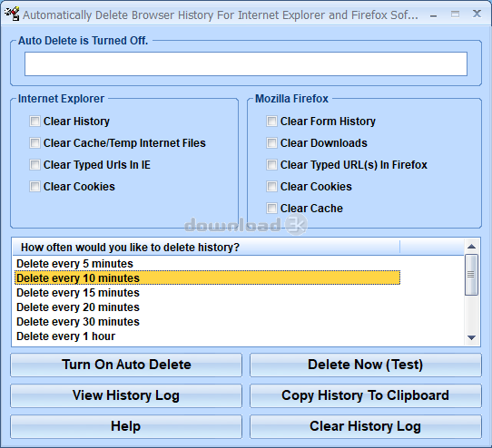Enable Firefox Clear Cache checkbox
Screen dimensions: 492x448
pyautogui.click(x=271, y=209)
